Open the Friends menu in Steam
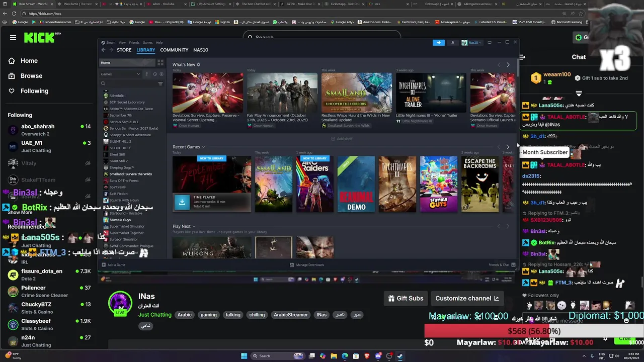 pos(134,43)
